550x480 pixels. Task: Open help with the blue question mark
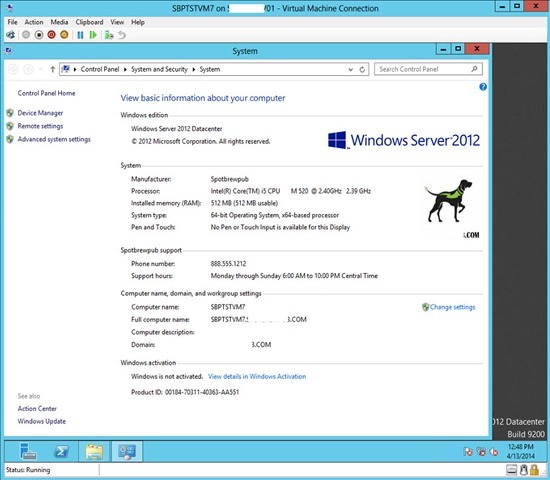point(483,87)
